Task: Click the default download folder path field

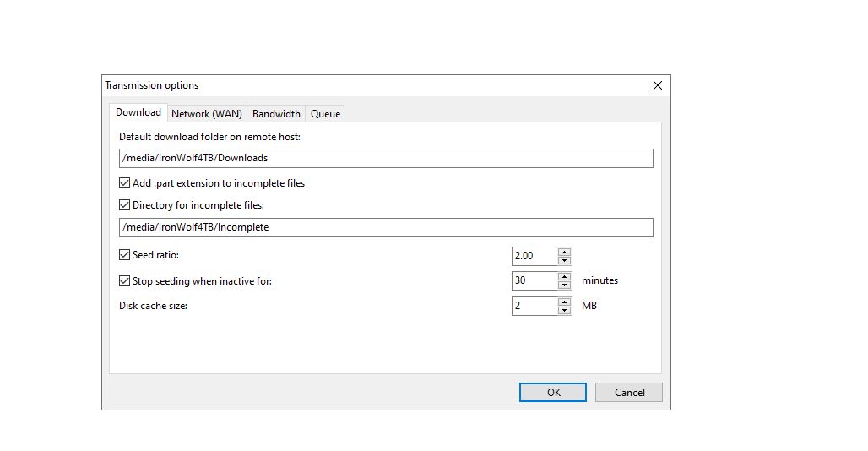Action: point(386,158)
